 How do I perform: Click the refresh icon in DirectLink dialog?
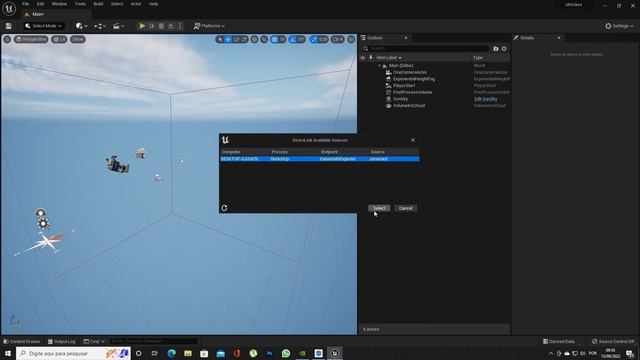click(224, 208)
